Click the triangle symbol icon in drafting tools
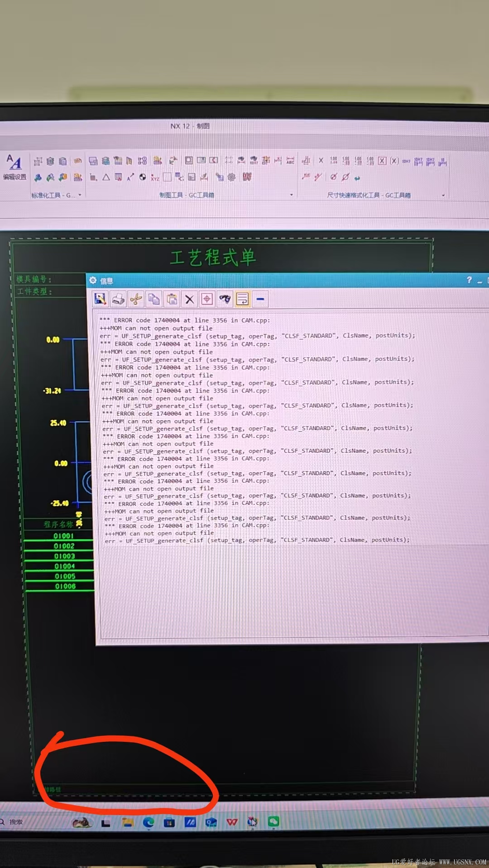The width and height of the screenshot is (489, 868). (106, 177)
